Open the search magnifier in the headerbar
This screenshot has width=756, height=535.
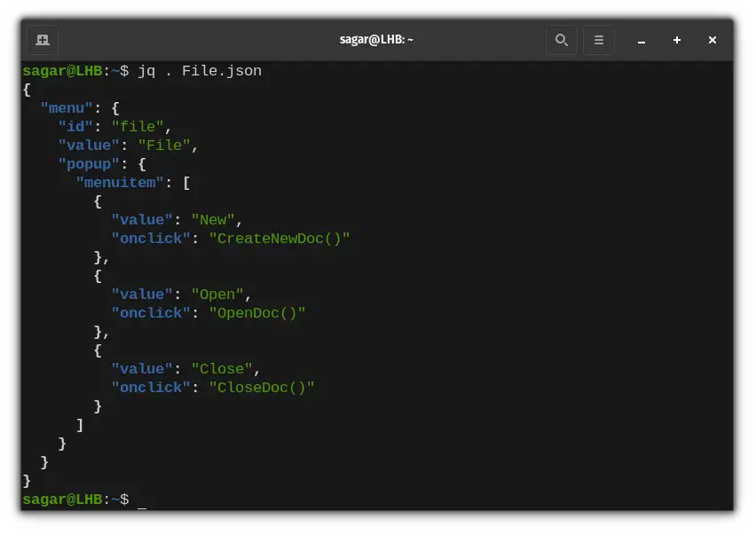(x=562, y=40)
